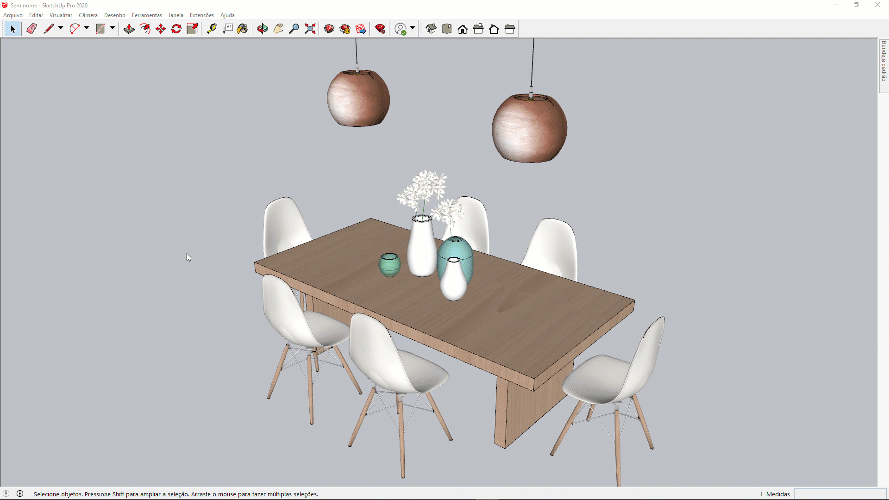Select the Pan hand tool
Viewport: 889px width, 500px height.
tap(278, 29)
